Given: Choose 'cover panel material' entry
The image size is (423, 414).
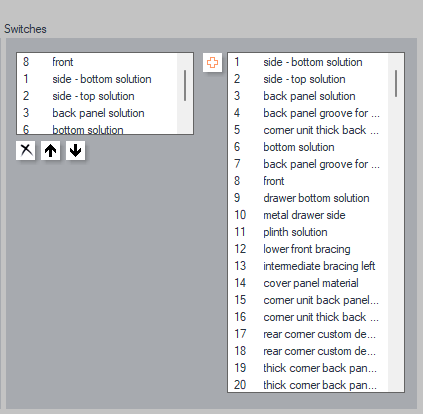Looking at the screenshot, I should click(308, 283).
